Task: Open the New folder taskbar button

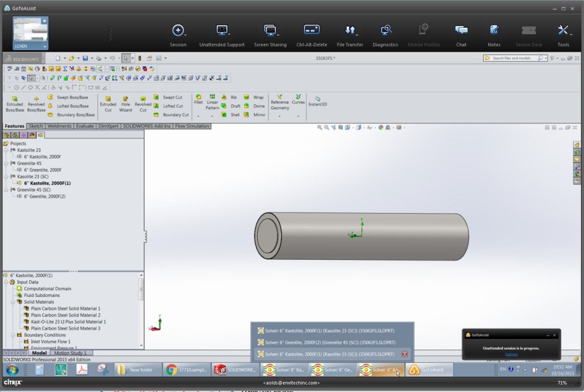Action: 137,370
